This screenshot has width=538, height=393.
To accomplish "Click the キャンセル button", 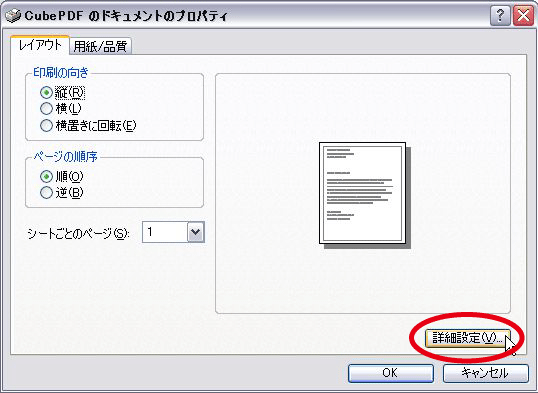I will tap(486, 373).
